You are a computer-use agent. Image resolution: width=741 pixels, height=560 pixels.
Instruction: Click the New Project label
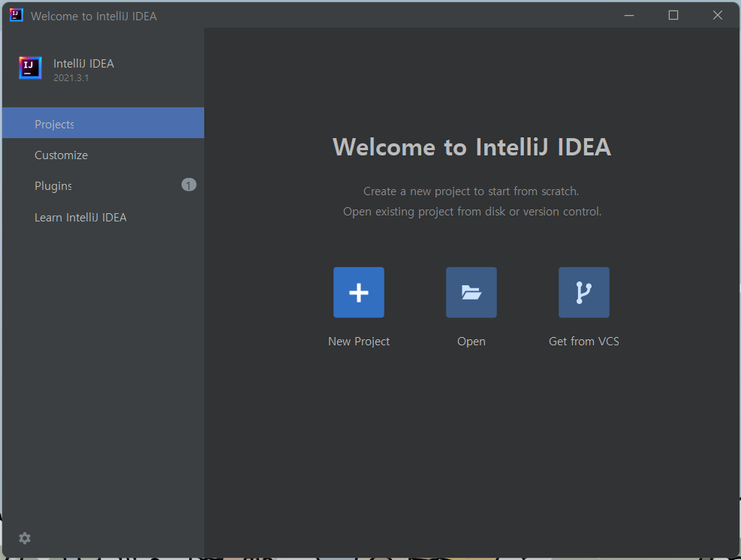[359, 342]
